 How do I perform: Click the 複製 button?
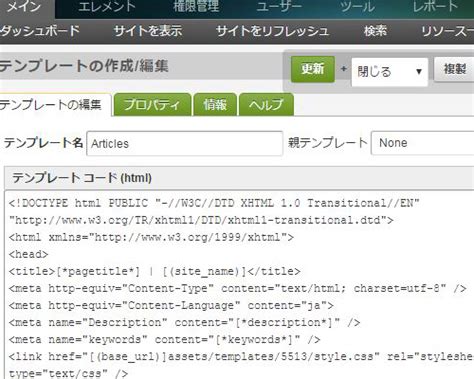(454, 69)
